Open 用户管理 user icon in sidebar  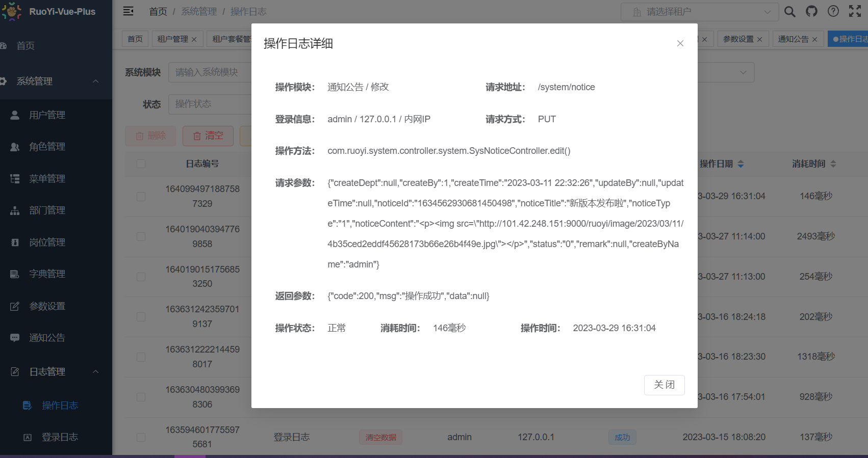click(x=15, y=115)
